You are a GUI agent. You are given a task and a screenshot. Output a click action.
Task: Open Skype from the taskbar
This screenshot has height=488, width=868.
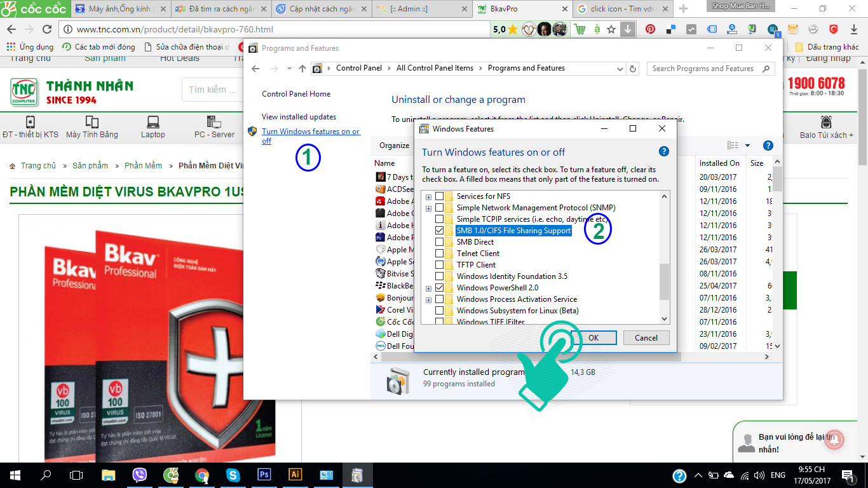pos(233,475)
